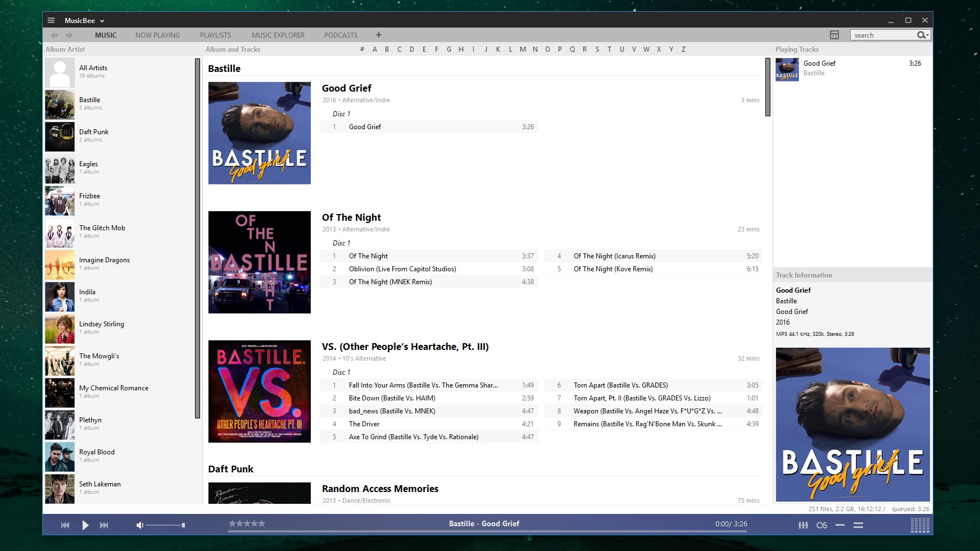Jump to letter M in alphabet bar
Screen dimensions: 980x551
tap(523, 49)
